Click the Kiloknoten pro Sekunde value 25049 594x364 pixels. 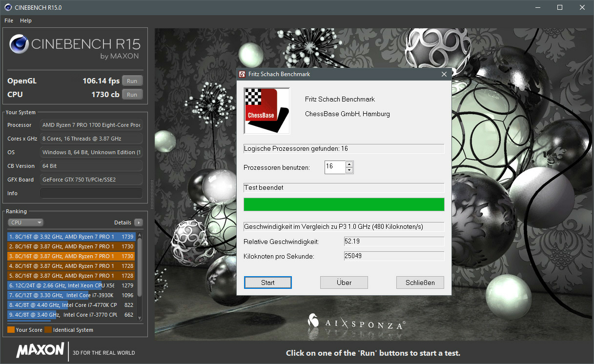click(x=394, y=256)
